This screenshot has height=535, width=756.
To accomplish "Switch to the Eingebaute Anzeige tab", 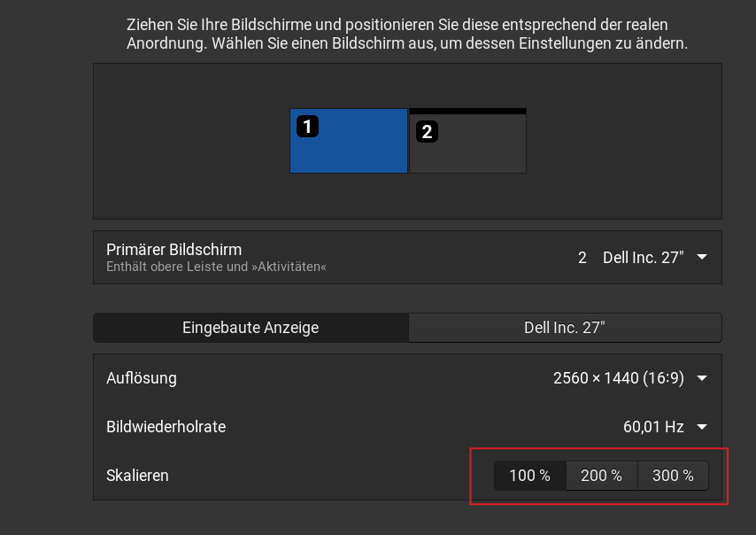I will [x=250, y=327].
